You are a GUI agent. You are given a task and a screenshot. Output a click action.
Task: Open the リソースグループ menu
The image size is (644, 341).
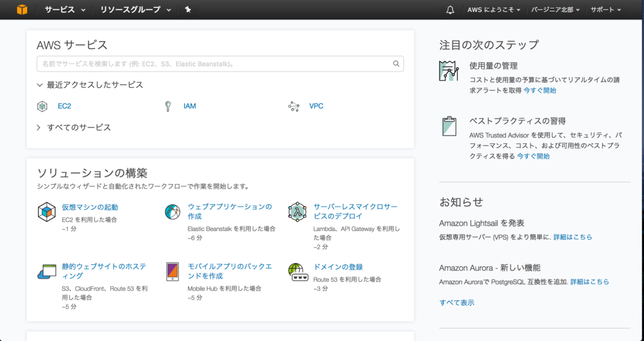coord(136,10)
